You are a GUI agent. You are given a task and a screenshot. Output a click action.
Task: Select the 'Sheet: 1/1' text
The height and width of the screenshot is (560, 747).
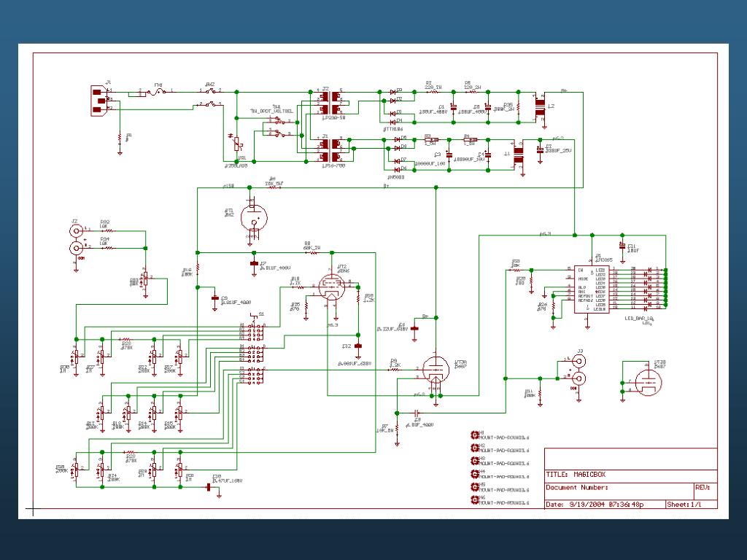click(684, 505)
